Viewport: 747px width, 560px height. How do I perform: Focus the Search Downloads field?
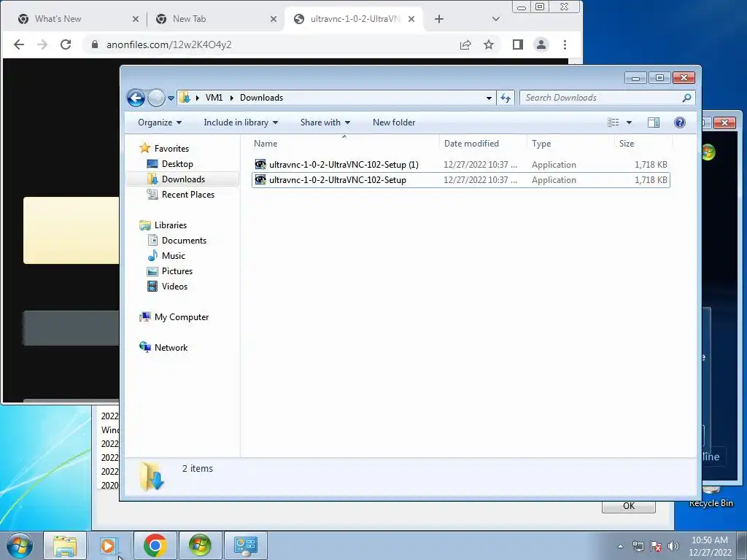click(x=600, y=98)
